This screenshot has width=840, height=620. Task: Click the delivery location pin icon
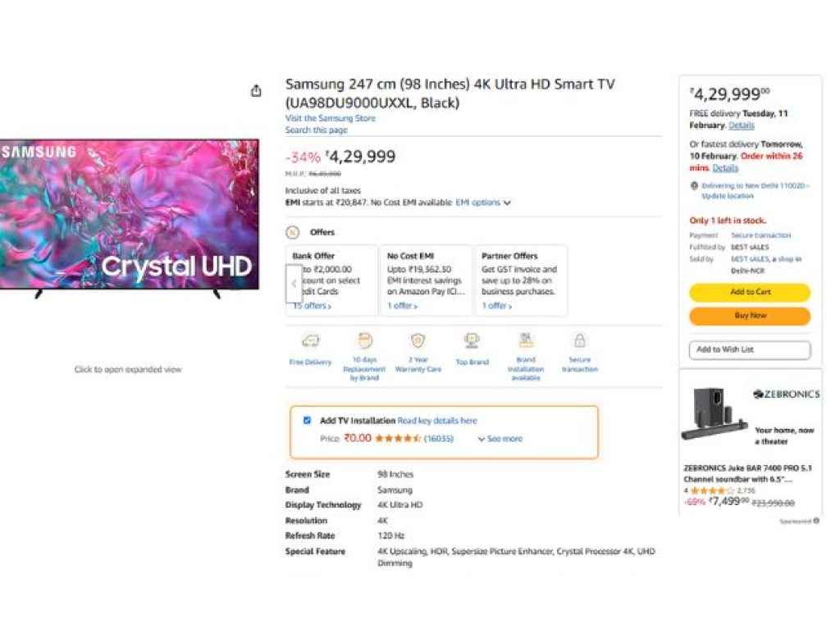coord(694,186)
